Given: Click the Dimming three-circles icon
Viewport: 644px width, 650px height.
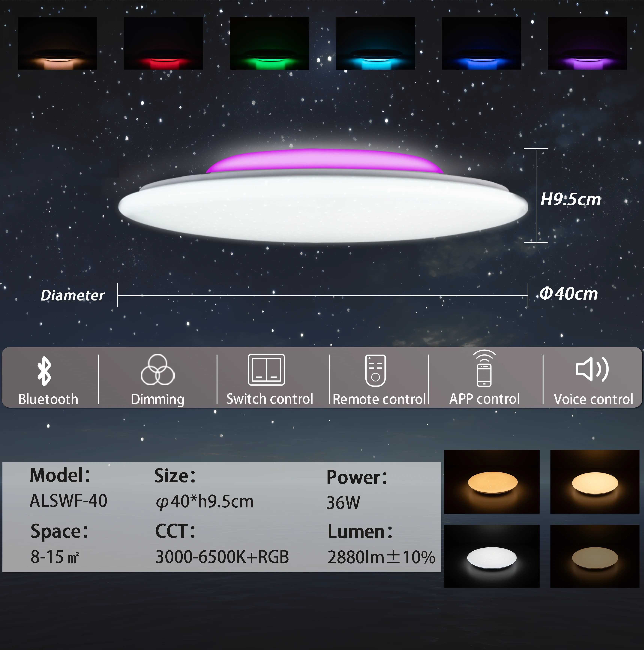Looking at the screenshot, I should point(158,370).
